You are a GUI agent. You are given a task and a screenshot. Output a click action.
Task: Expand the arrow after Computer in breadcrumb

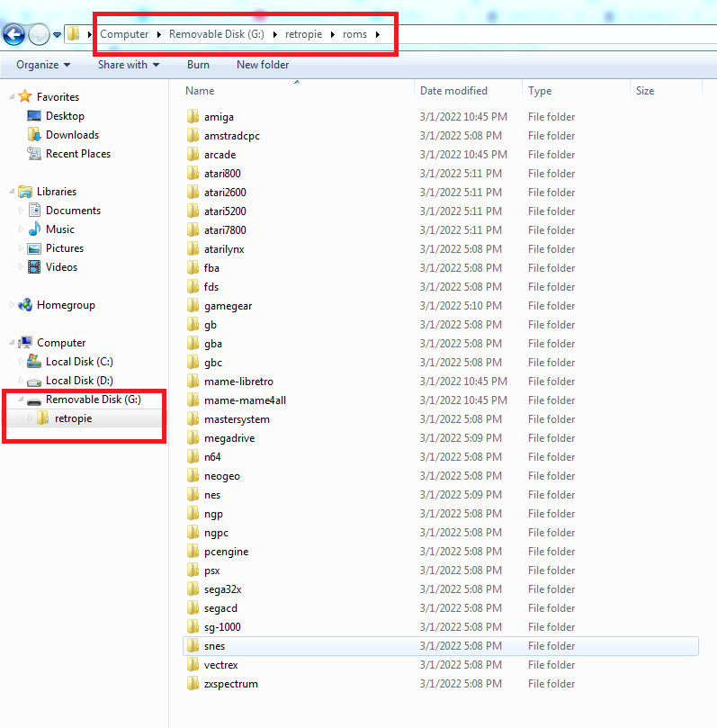[159, 34]
